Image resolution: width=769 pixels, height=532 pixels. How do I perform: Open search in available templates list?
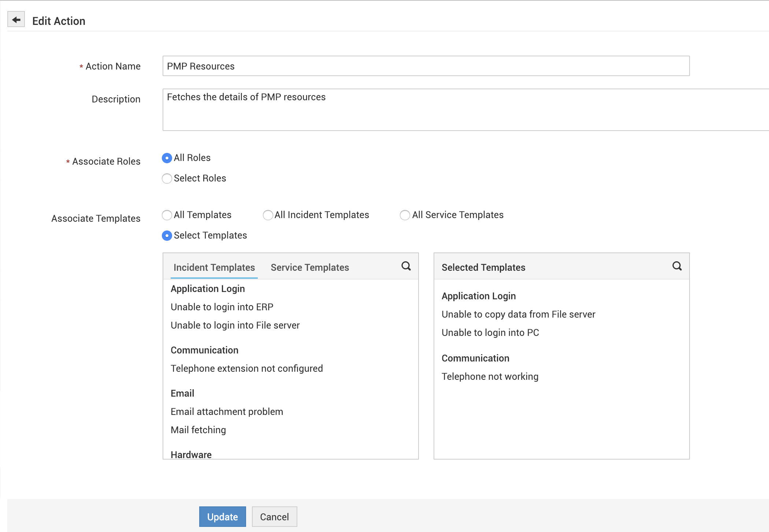[406, 266]
